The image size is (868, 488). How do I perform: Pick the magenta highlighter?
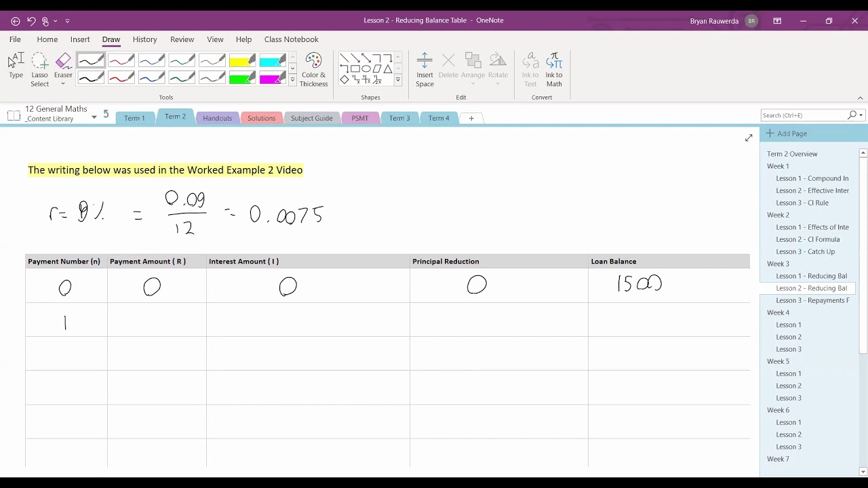(x=272, y=78)
